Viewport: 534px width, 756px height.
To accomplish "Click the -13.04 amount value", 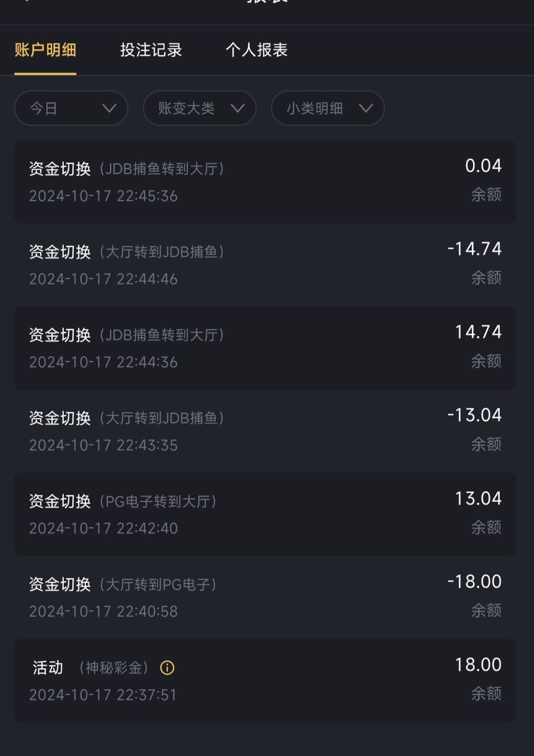I will click(x=474, y=415).
